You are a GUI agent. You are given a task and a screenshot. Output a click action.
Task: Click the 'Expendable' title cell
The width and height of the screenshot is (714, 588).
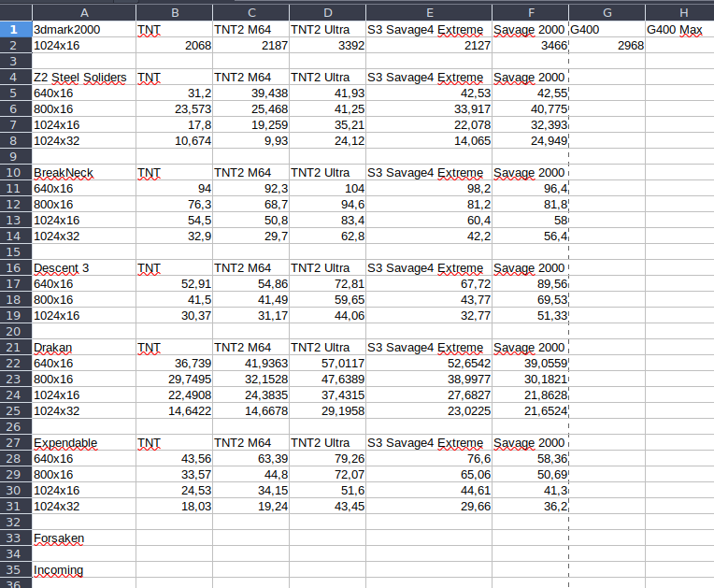click(84, 443)
